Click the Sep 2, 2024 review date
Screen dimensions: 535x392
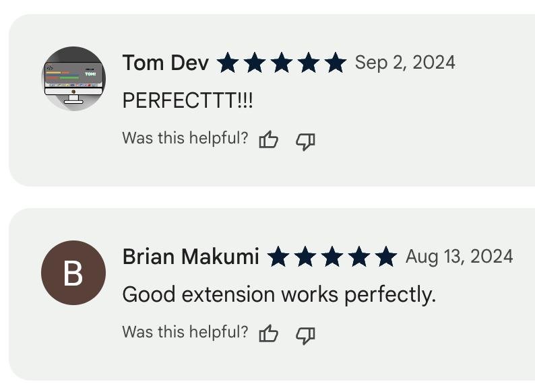click(x=405, y=63)
